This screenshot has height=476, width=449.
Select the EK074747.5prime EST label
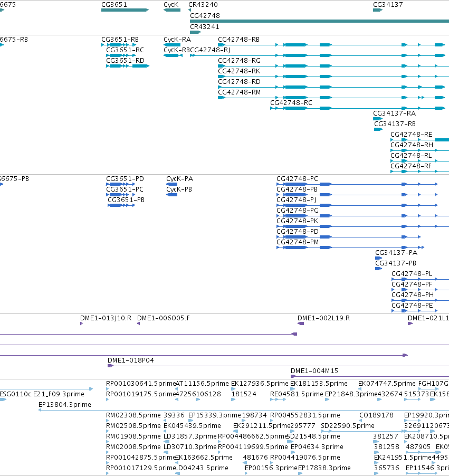[387, 384]
